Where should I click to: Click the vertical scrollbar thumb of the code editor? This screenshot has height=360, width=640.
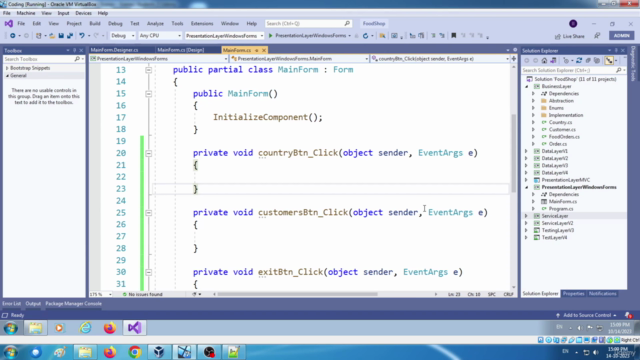pyautogui.click(x=513, y=154)
